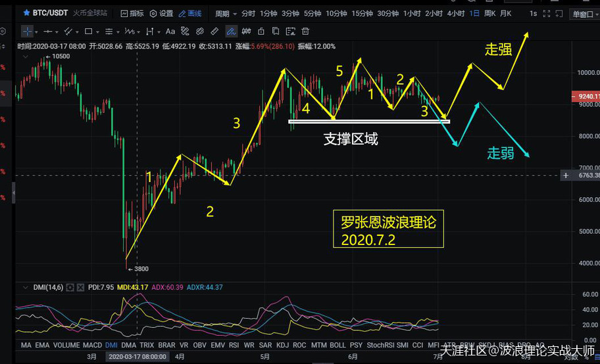Select the Aa text annotation tool
This screenshot has height=364, width=600.
[x=170, y=32]
